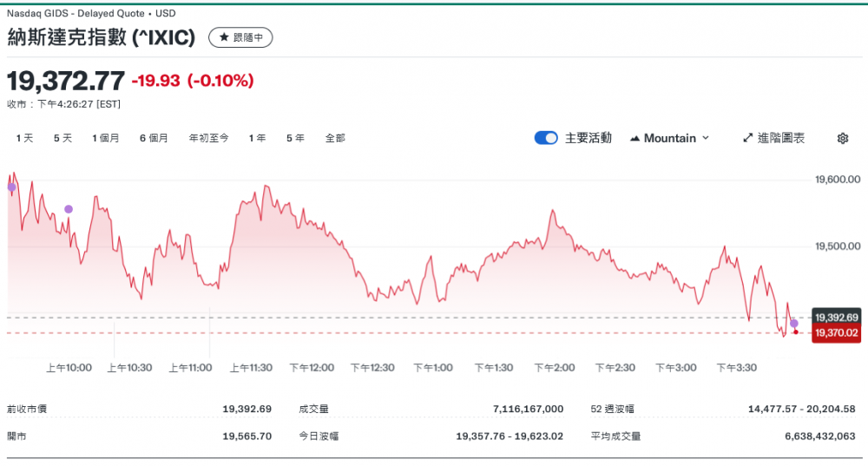This screenshot has height=466, width=868.
Task: Click the purple event marker before 上午10:00
Action: point(69,209)
